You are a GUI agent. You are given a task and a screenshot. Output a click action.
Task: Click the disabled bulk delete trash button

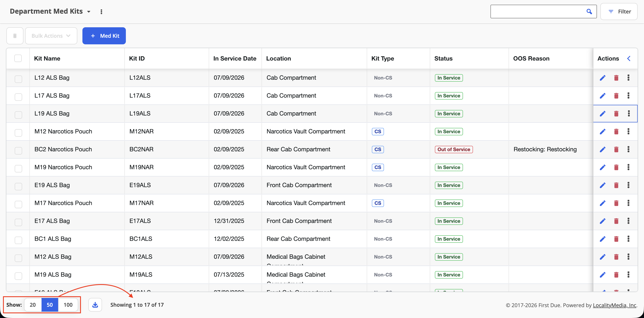(x=15, y=36)
